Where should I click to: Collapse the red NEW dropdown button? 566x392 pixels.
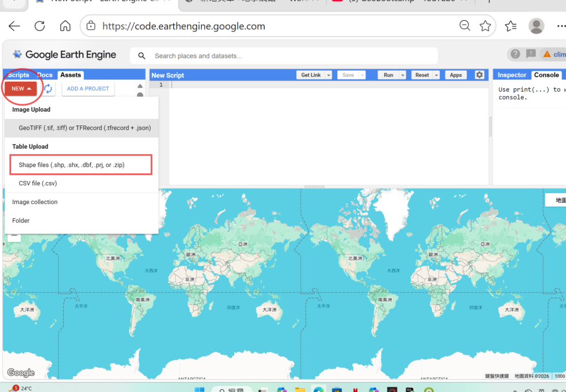(x=21, y=88)
